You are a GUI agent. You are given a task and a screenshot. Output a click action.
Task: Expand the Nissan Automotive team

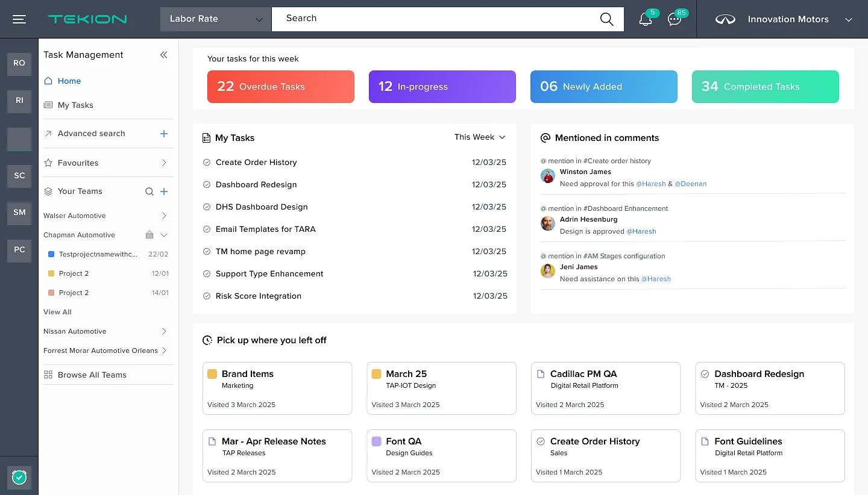point(164,331)
